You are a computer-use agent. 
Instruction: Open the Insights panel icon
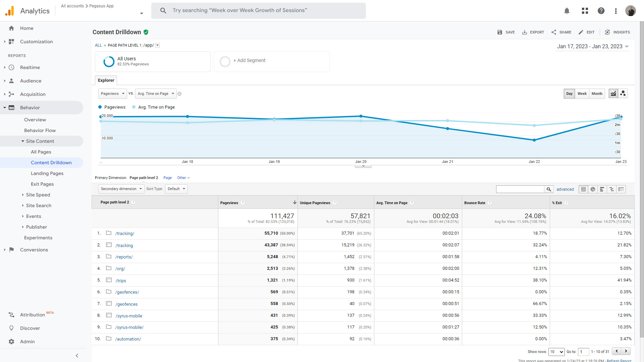coord(607,32)
